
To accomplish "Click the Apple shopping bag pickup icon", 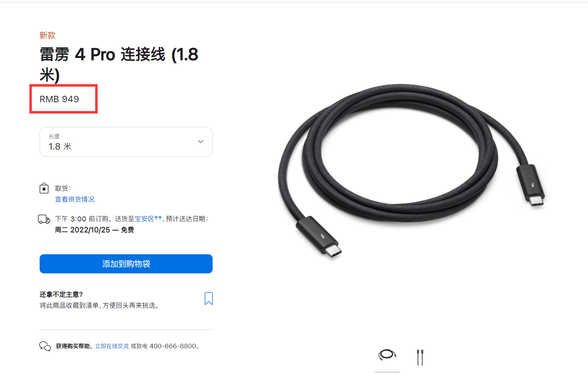I will point(44,188).
